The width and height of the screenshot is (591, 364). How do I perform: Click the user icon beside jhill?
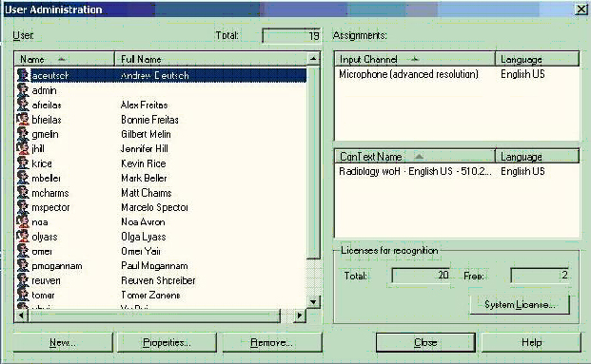(23, 148)
